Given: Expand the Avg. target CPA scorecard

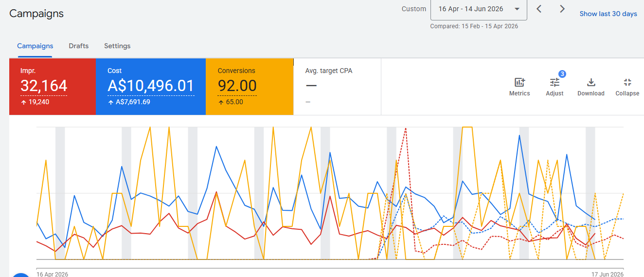Looking at the screenshot, I should pos(337,87).
